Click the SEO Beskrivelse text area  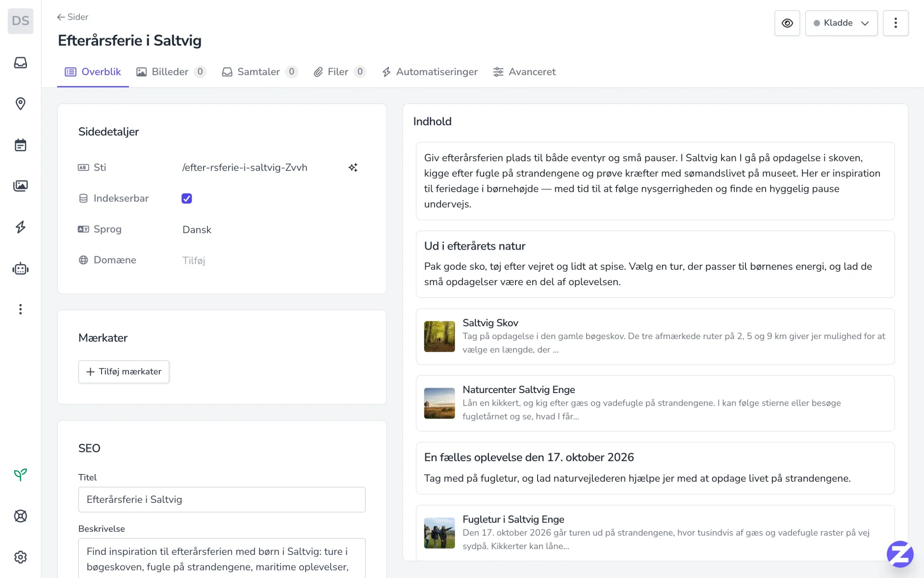222,559
